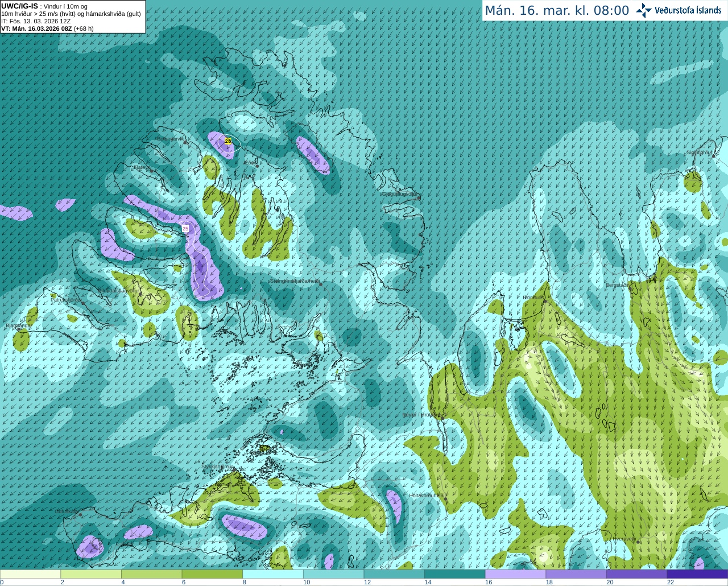Viewport: 728px width, 586px height.
Task: Click the Bolungarvík station marker
Action: pyautogui.click(x=186, y=142)
